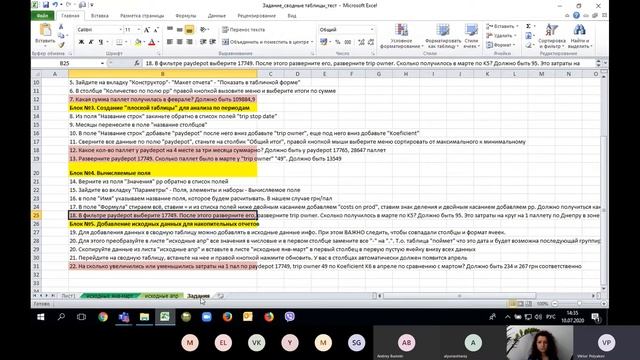The height and width of the screenshot is (360, 640).
Task: Click the Decrease Indent icon
Action: (203, 42)
